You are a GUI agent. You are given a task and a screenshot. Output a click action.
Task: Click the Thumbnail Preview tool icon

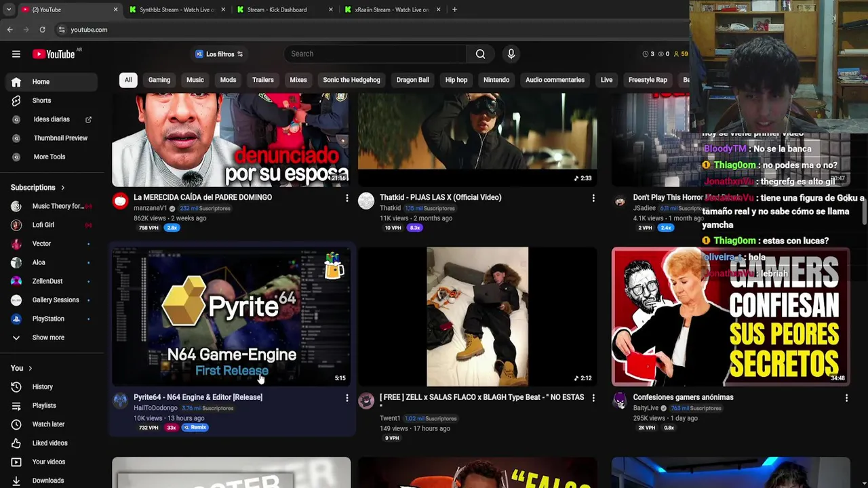point(16,138)
